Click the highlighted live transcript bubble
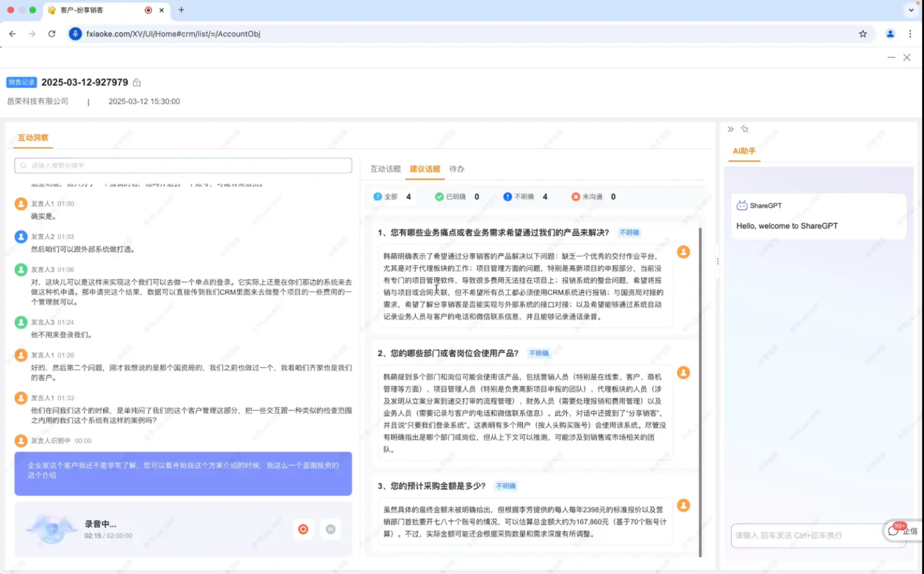The image size is (924, 574). [x=183, y=474]
